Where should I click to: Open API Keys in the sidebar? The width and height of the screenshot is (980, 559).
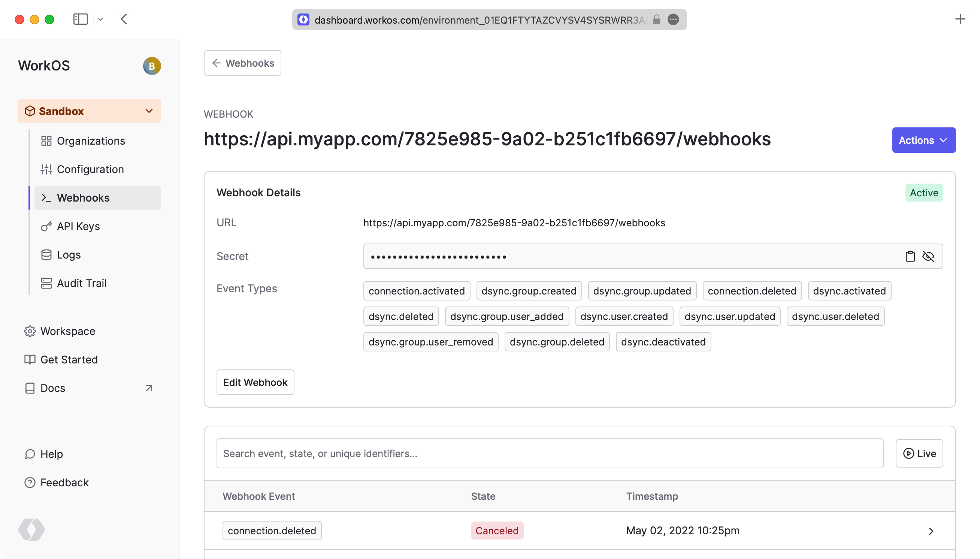78,227
